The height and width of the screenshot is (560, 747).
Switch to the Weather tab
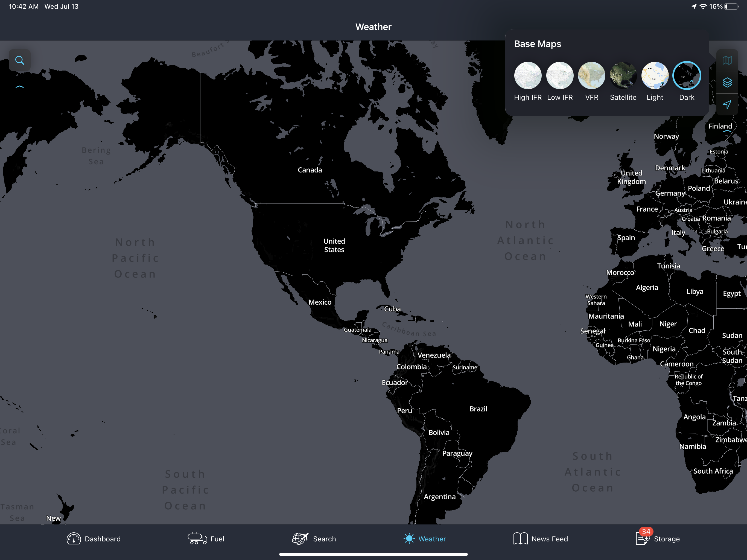[425, 539]
